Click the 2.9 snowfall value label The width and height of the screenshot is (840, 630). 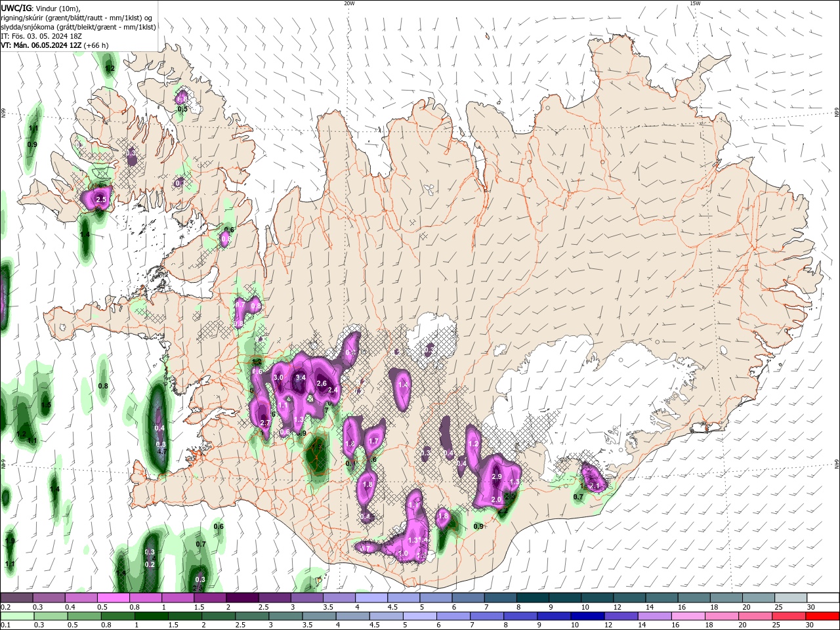tap(497, 476)
